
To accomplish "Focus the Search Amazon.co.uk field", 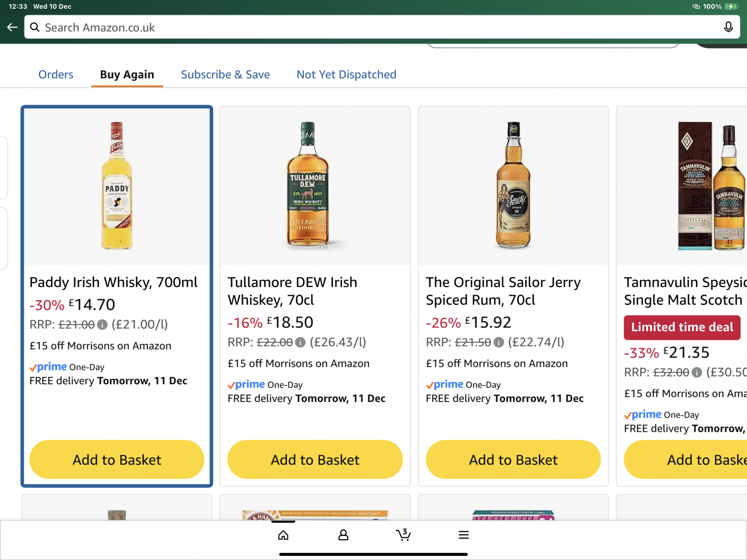I will click(373, 27).
